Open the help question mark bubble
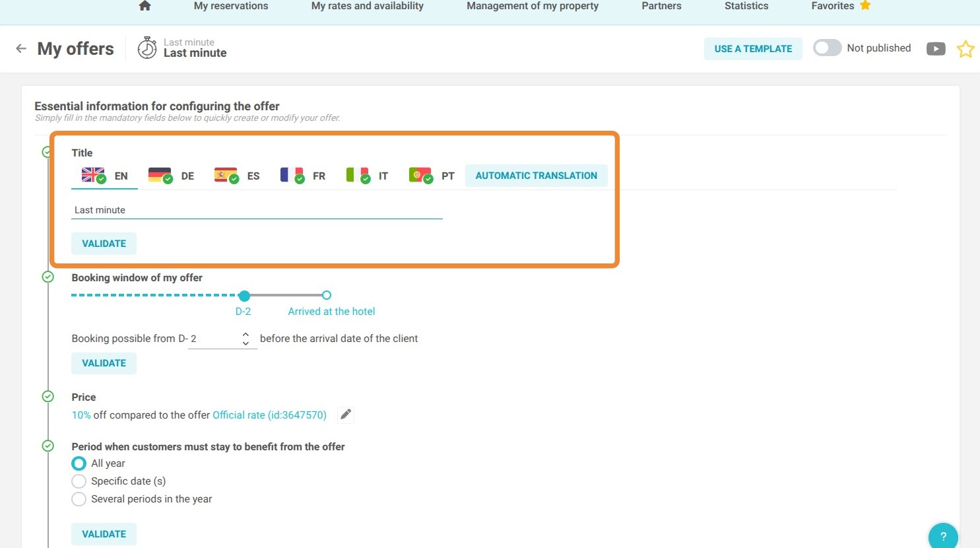Viewport: 980px width, 548px height. (x=943, y=536)
